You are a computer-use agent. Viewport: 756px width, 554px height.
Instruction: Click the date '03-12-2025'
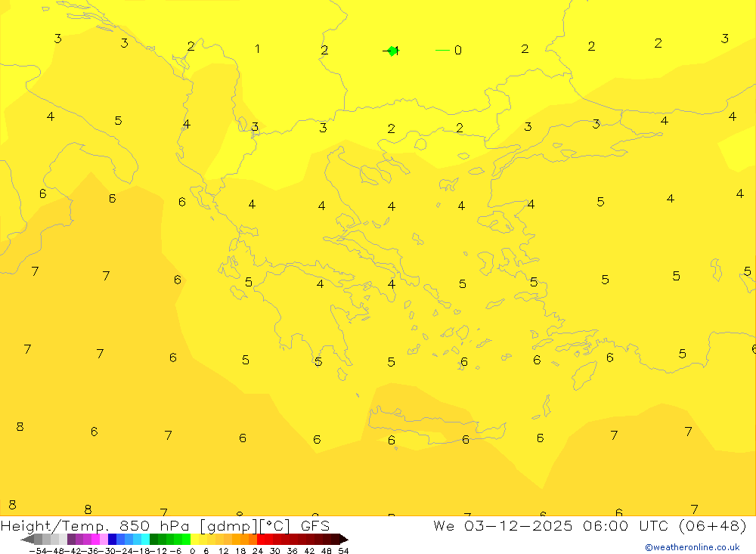click(519, 526)
